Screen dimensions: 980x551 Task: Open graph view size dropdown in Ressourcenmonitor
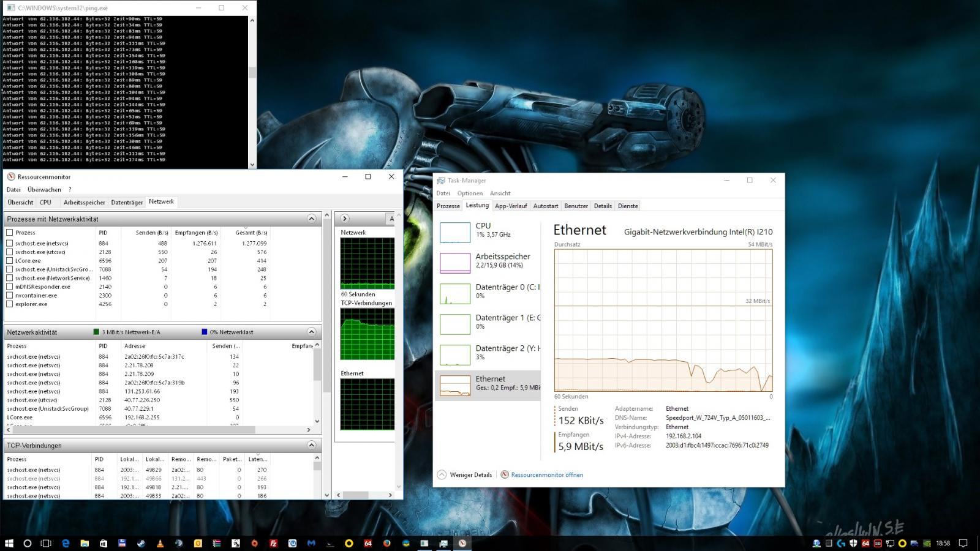coord(390,219)
